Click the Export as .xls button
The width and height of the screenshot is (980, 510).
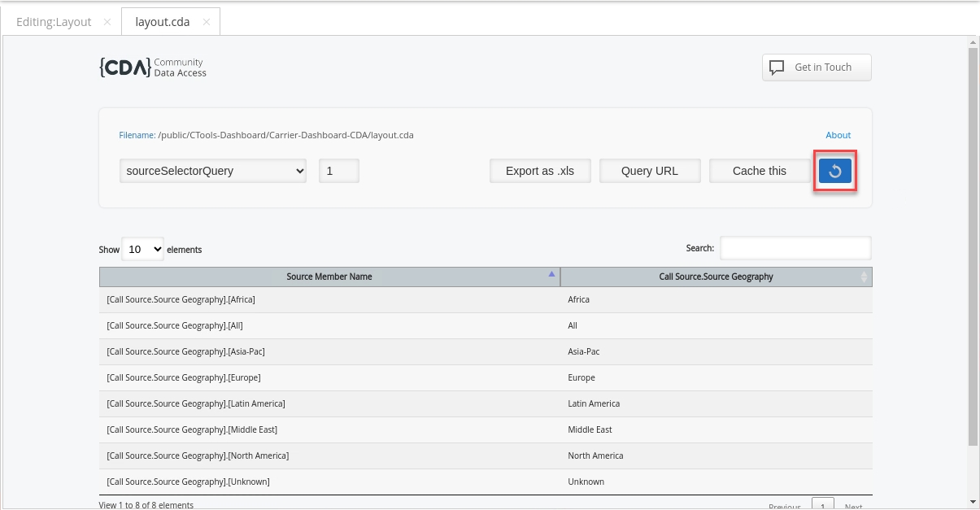point(540,171)
